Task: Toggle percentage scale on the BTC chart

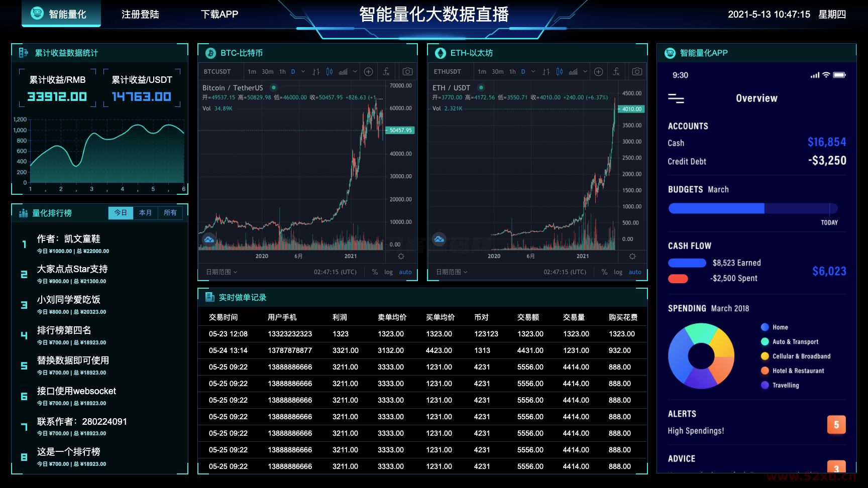Action: point(374,272)
